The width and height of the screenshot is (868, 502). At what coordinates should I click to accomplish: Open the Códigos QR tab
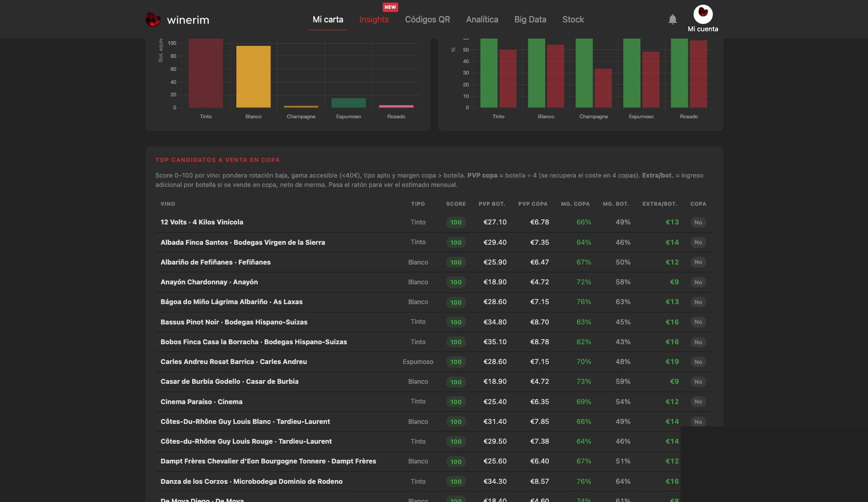click(x=427, y=19)
